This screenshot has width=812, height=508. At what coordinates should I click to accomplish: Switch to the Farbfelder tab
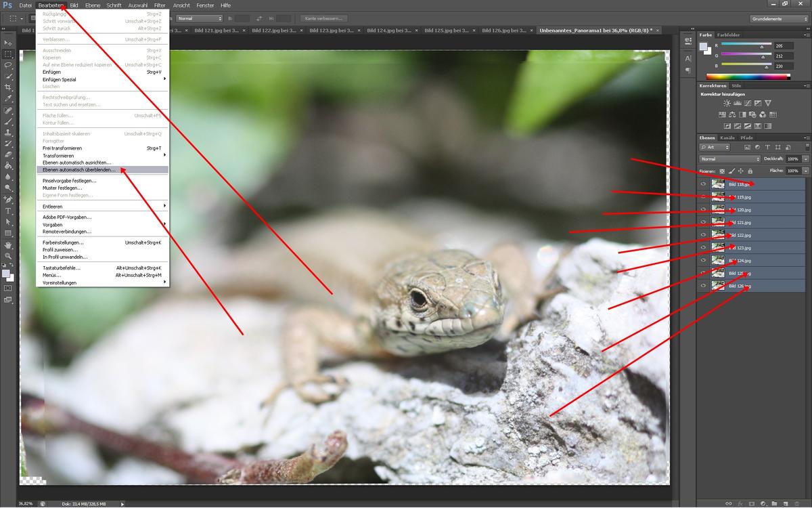point(729,34)
